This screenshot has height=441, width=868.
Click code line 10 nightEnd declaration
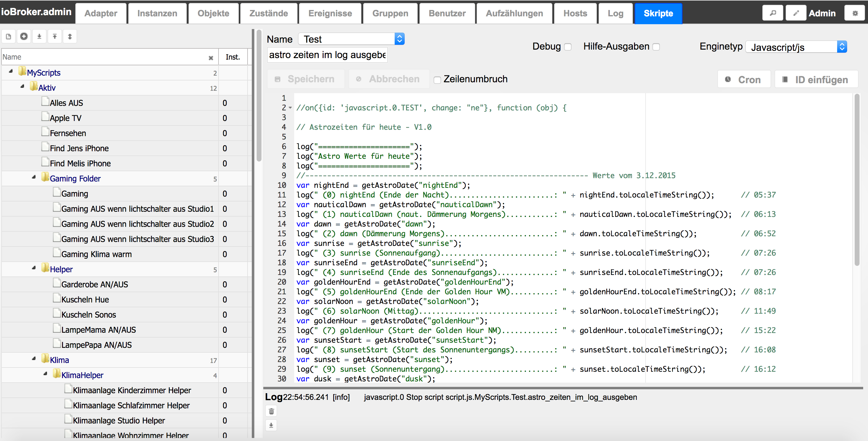pyautogui.click(x=383, y=185)
